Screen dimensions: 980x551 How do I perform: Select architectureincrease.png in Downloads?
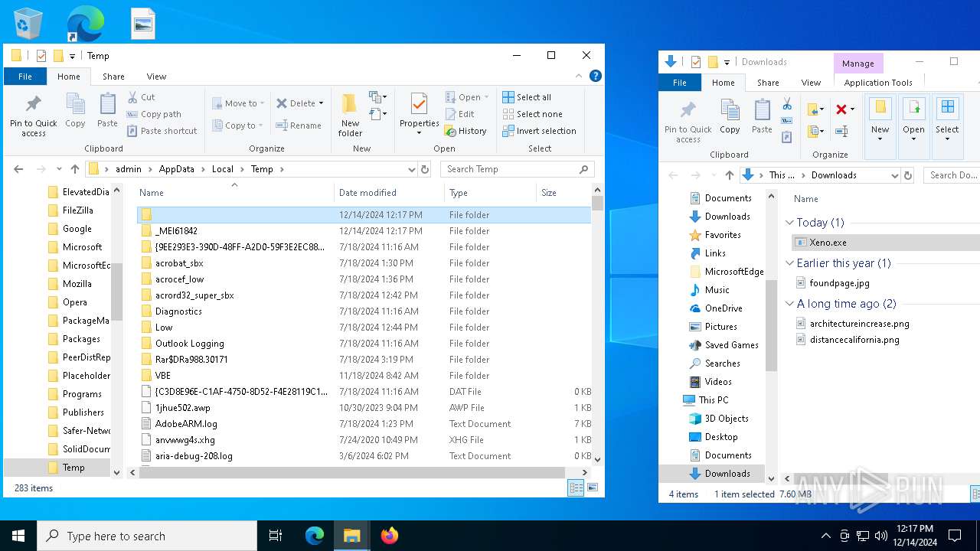[859, 324]
